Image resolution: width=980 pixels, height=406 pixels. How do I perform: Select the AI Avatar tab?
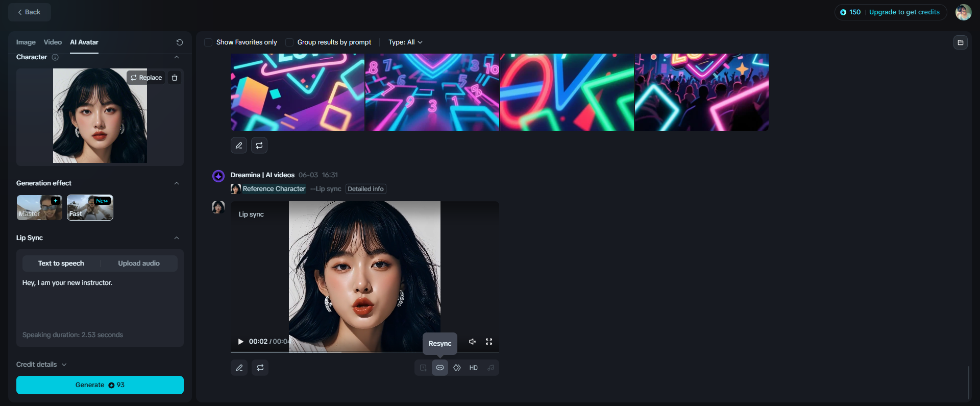point(84,42)
